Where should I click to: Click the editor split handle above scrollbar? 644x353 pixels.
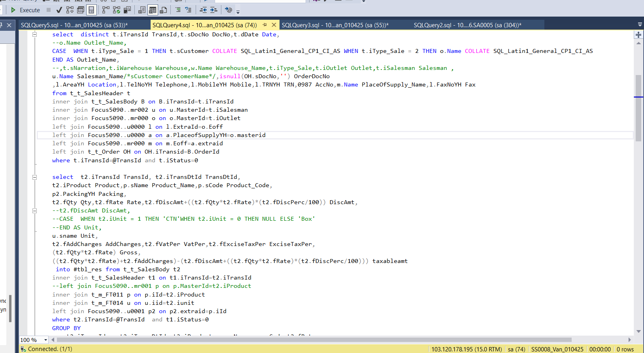638,35
